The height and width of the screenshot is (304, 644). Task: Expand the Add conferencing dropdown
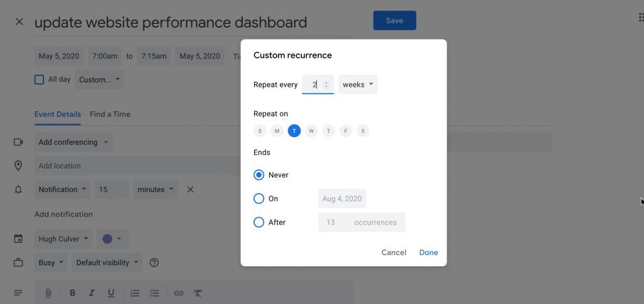coord(74,142)
